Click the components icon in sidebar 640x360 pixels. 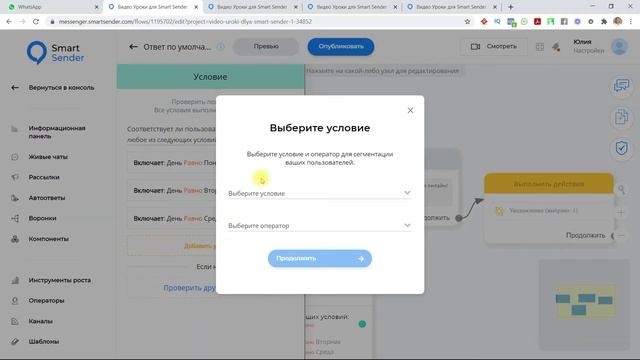point(15,239)
